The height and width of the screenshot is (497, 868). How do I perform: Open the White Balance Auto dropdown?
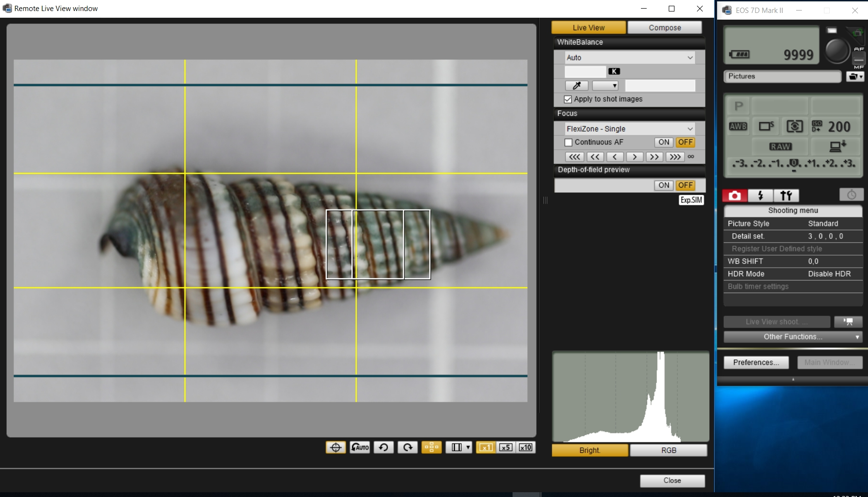click(629, 57)
